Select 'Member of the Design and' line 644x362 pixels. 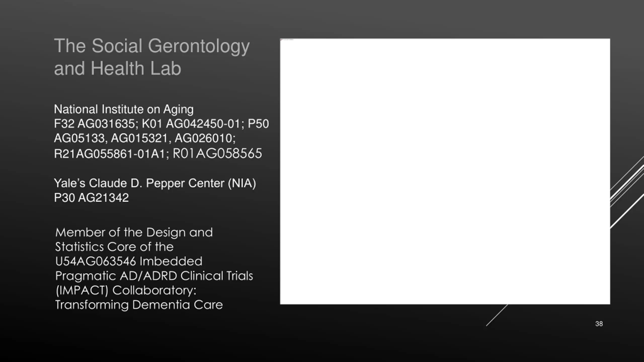pos(134,233)
